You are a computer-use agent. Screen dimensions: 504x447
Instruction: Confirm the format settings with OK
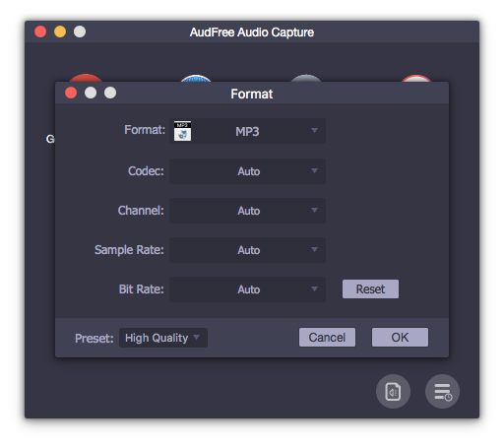click(x=400, y=337)
